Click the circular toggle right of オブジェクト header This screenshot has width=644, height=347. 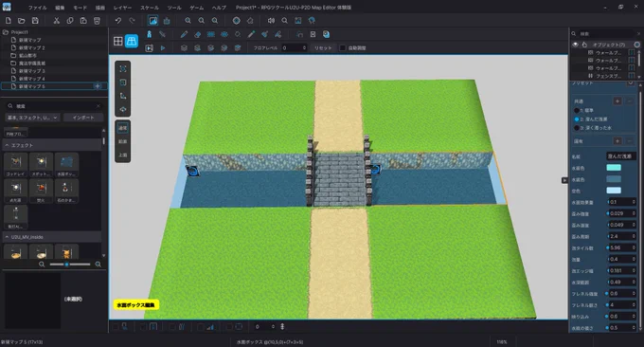(x=637, y=45)
